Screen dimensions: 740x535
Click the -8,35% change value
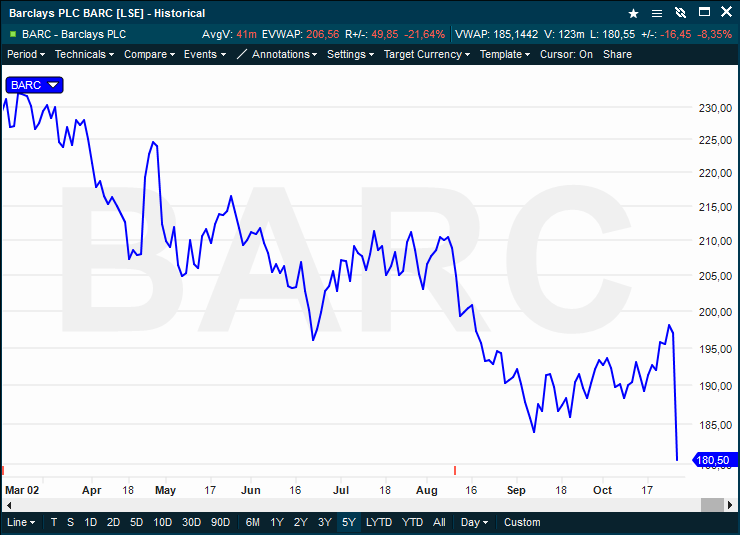(715, 34)
